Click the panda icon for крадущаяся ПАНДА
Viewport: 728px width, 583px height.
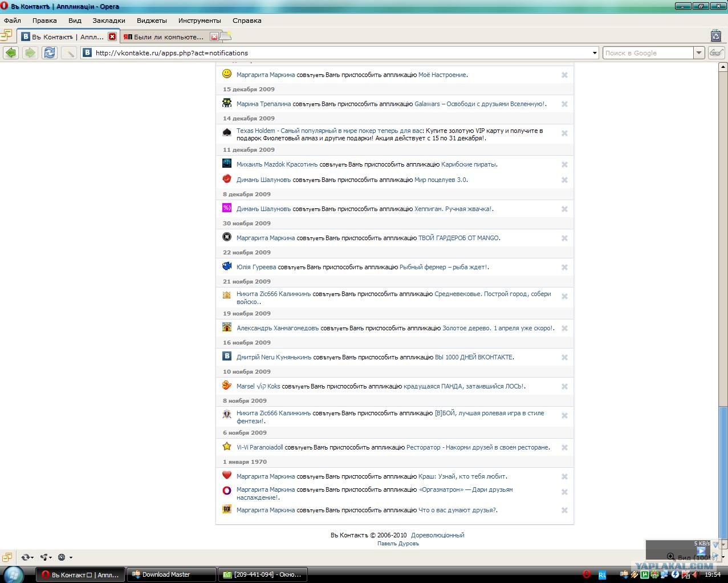click(x=227, y=385)
